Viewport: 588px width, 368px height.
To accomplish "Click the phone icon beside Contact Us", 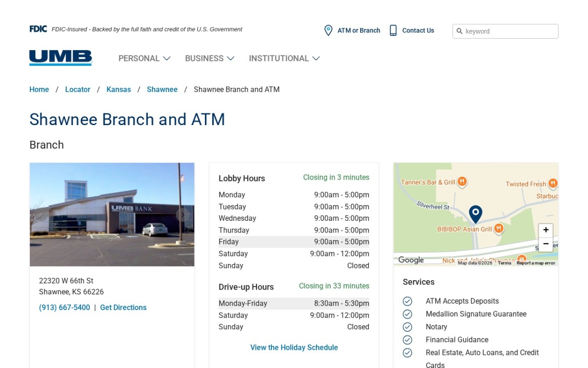I will (x=393, y=30).
